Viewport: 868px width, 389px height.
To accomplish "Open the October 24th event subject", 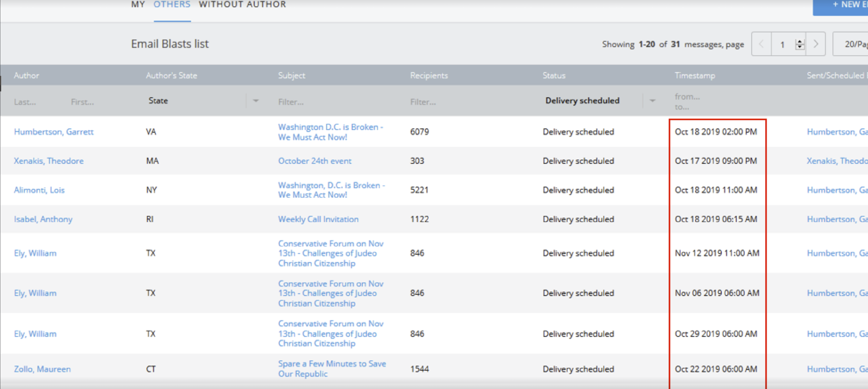I will pyautogui.click(x=315, y=161).
